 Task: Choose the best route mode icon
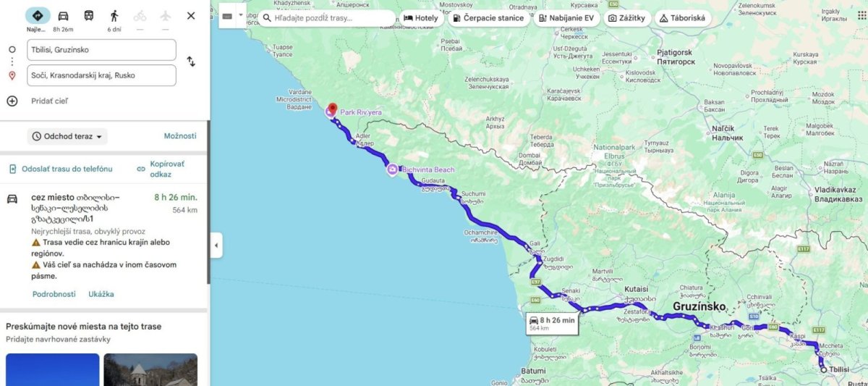38,15
